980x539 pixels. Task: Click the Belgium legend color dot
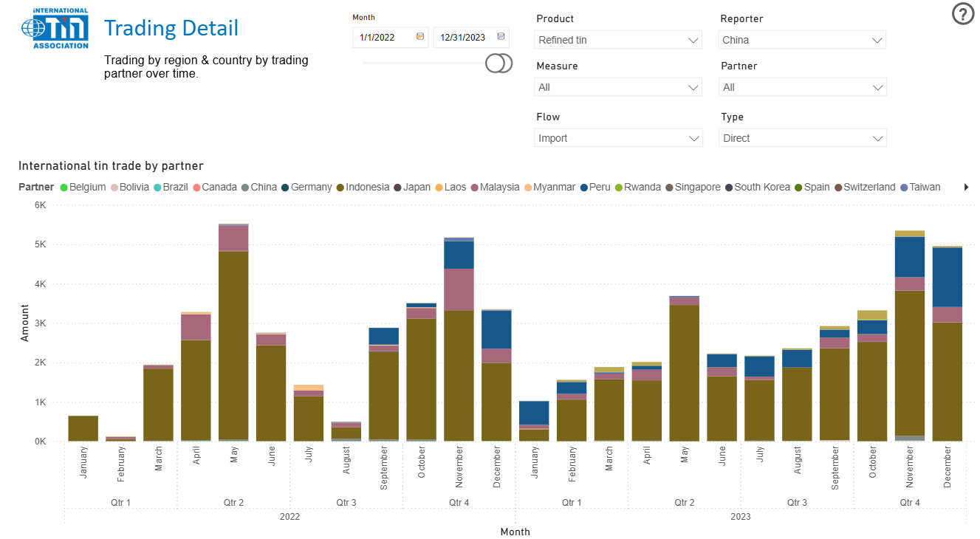pos(63,187)
